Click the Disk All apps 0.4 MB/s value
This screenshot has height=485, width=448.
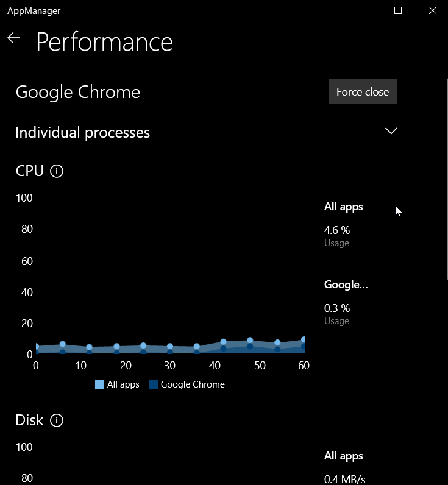point(344,479)
